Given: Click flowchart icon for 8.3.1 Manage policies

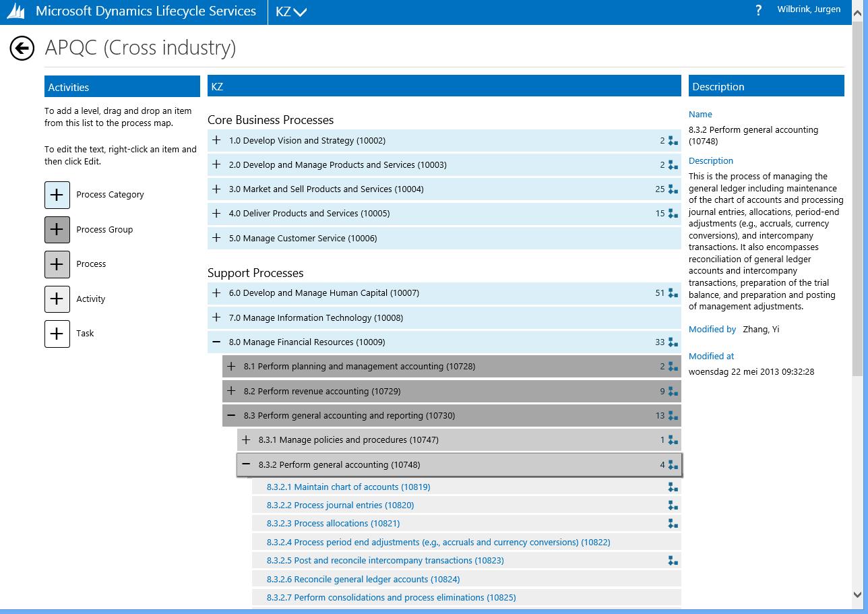Looking at the screenshot, I should point(673,440).
